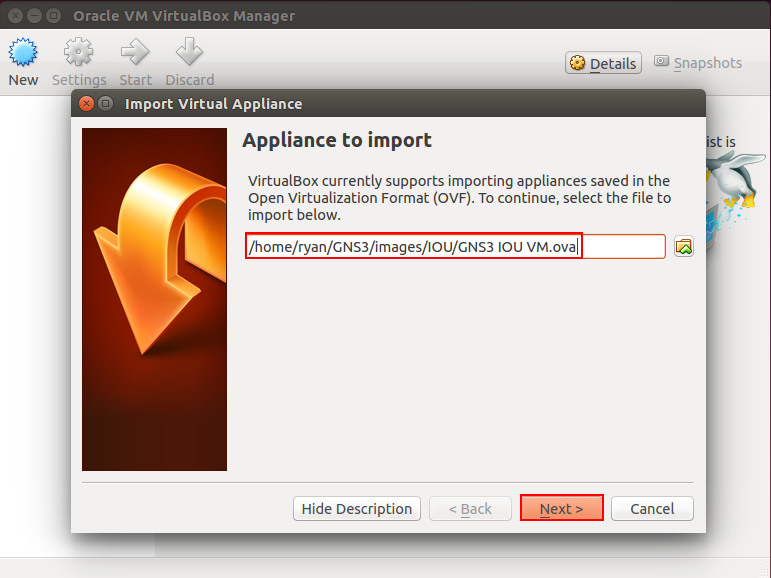
Task: Proceed with the Next button
Action: pyautogui.click(x=562, y=508)
